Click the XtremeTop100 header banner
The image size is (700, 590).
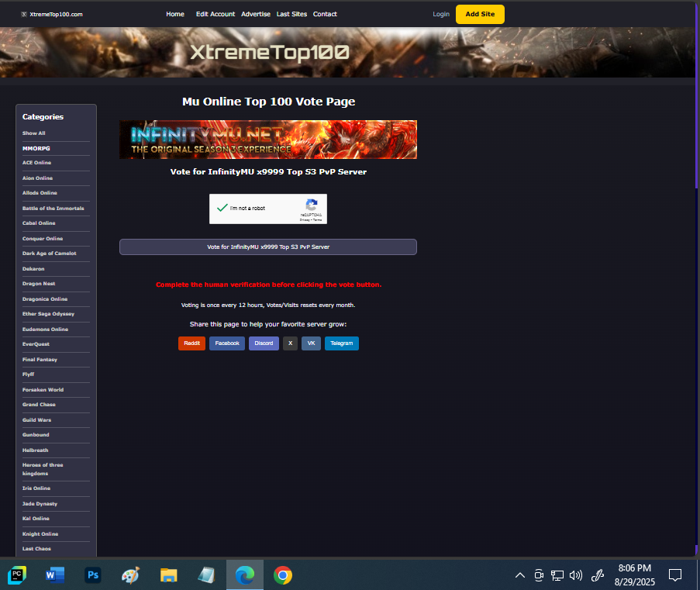[348, 52]
